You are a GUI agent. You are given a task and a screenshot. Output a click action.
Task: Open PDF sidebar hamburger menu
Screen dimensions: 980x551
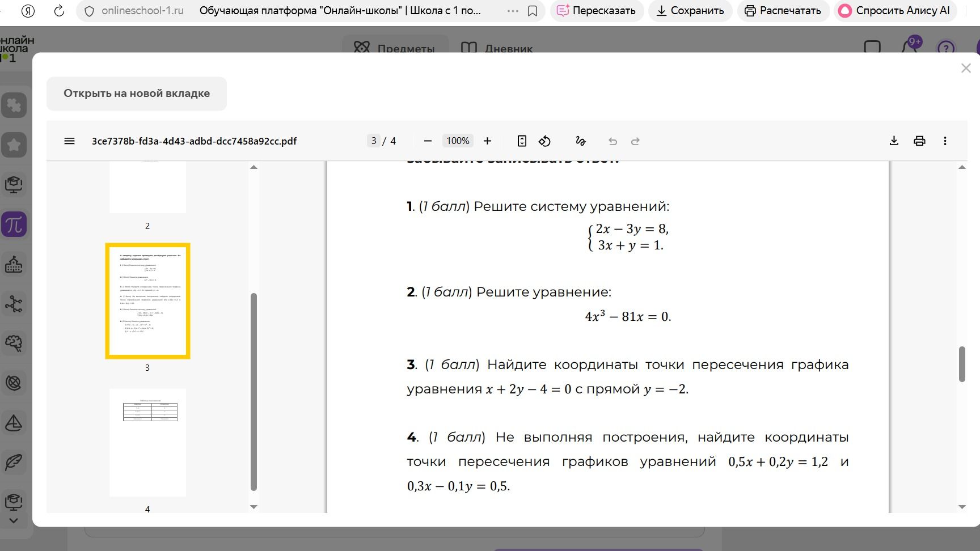coord(69,141)
